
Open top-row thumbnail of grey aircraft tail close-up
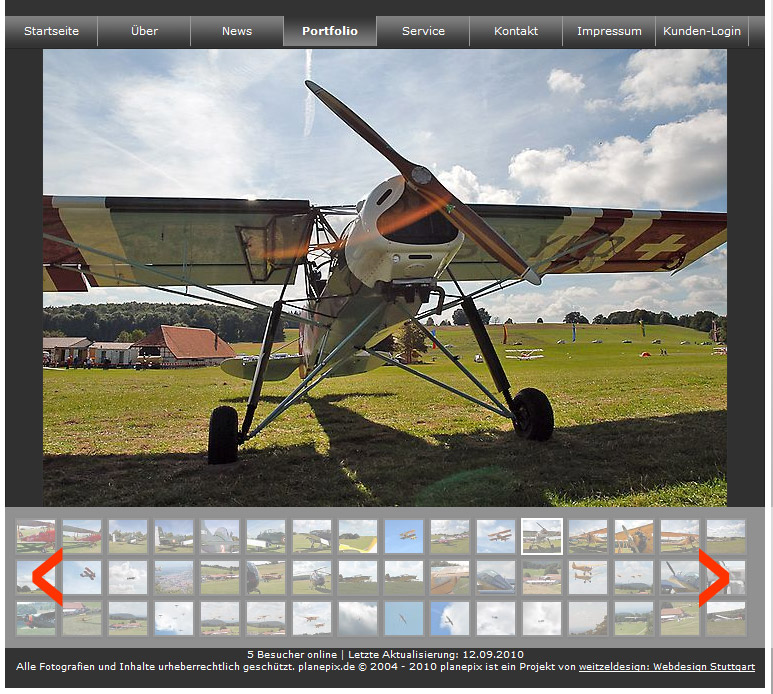pyautogui.click(x=220, y=536)
